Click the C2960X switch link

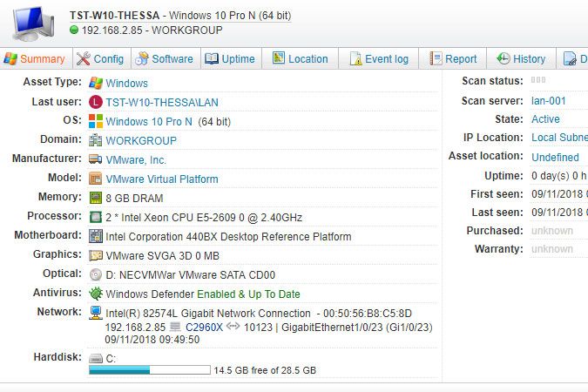pos(204,328)
